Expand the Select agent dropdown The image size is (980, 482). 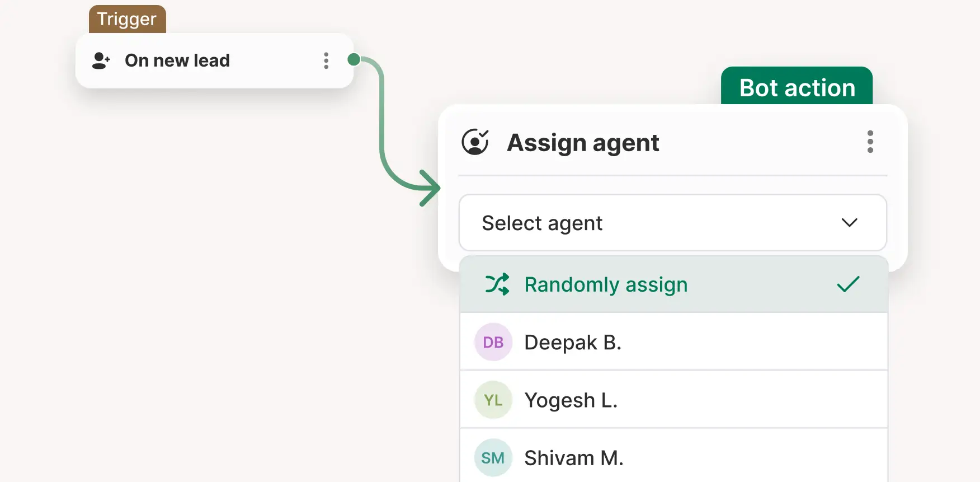[672, 223]
